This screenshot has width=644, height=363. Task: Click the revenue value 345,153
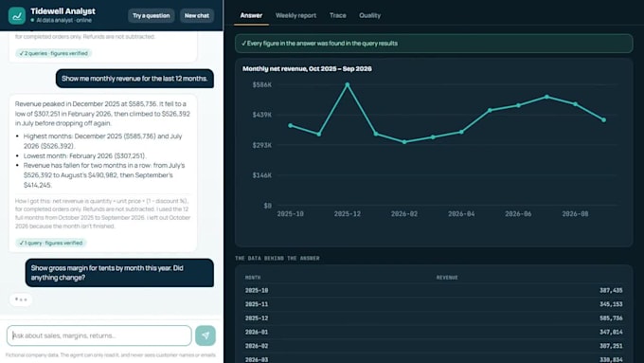611,304
